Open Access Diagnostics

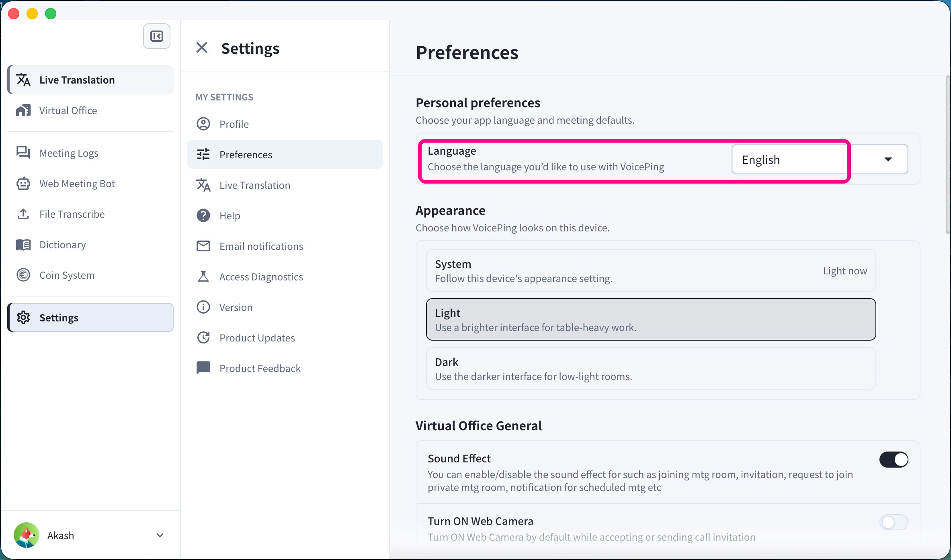click(285, 277)
